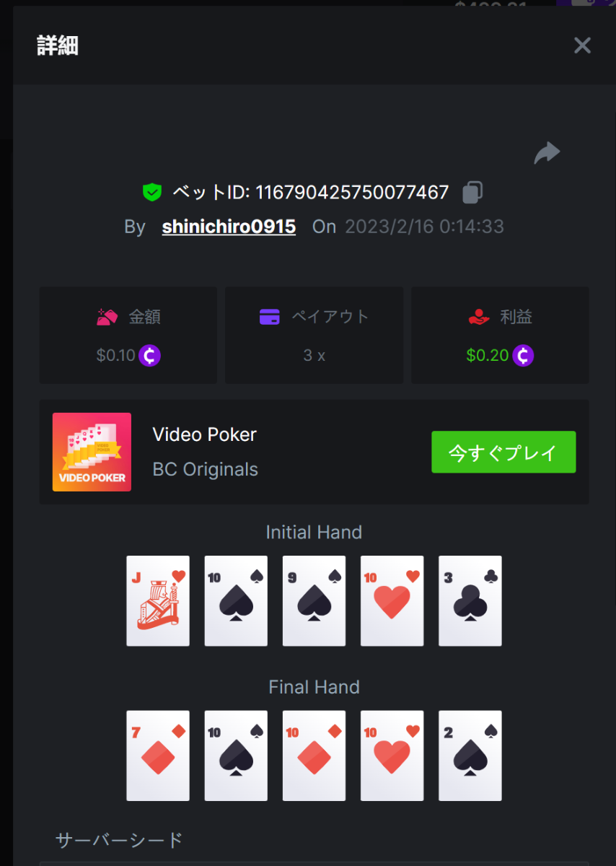Click the Video Poker title text
Screen dimensions: 616x866
coord(205,434)
